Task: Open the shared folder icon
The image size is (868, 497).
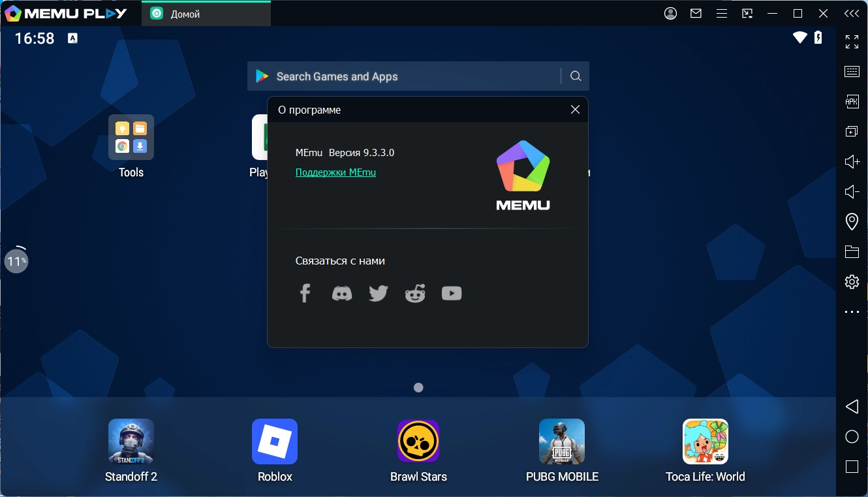Action: pos(852,251)
